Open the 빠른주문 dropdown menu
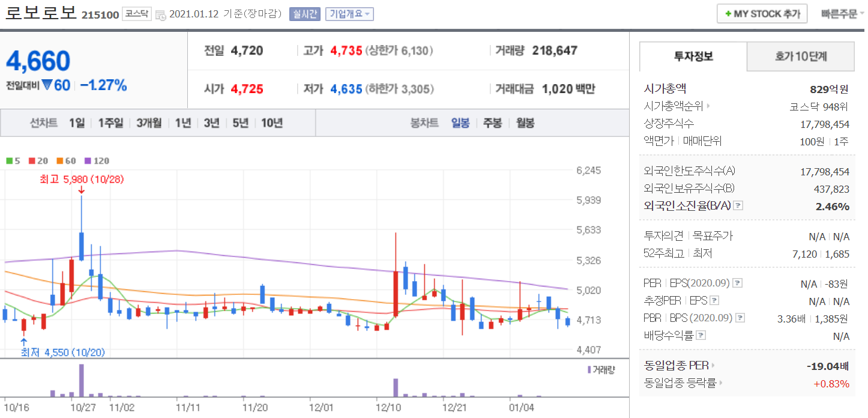868x418 pixels. click(843, 14)
